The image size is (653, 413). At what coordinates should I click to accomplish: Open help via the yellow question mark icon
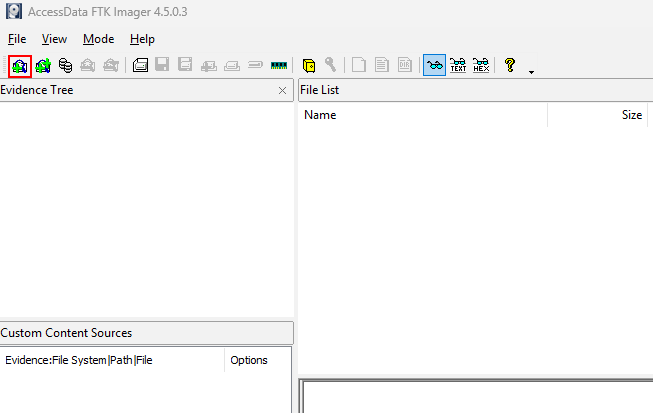click(510, 65)
